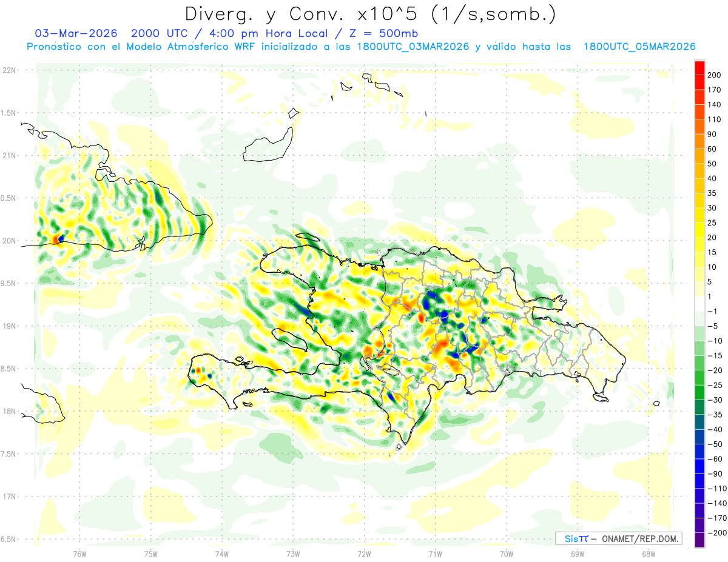This screenshot has height=562, width=728.
Task: Click the 8.5N latitude label
Action: [x=9, y=369]
